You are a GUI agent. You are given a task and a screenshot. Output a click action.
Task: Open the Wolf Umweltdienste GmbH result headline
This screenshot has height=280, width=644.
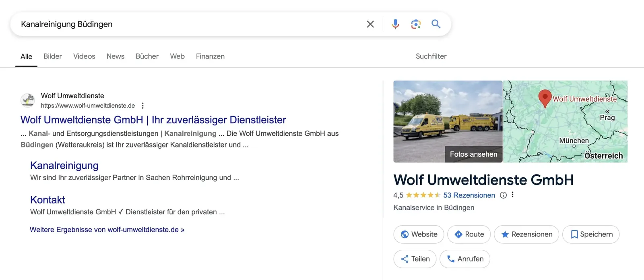coord(153,120)
